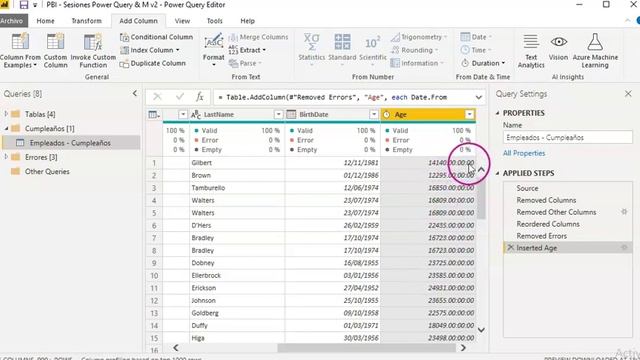Screen dimensions: 640x360
Task: Collapse the Queries pane
Action: pyautogui.click(x=135, y=93)
